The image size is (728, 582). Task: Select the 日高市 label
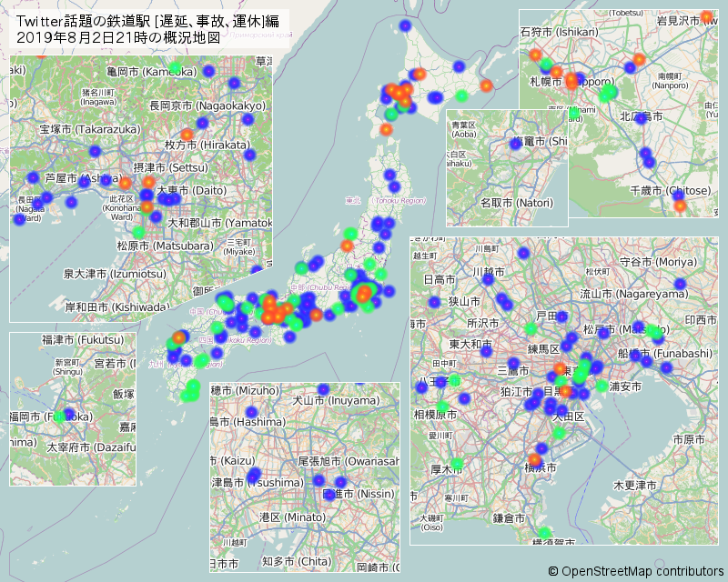(x=440, y=279)
